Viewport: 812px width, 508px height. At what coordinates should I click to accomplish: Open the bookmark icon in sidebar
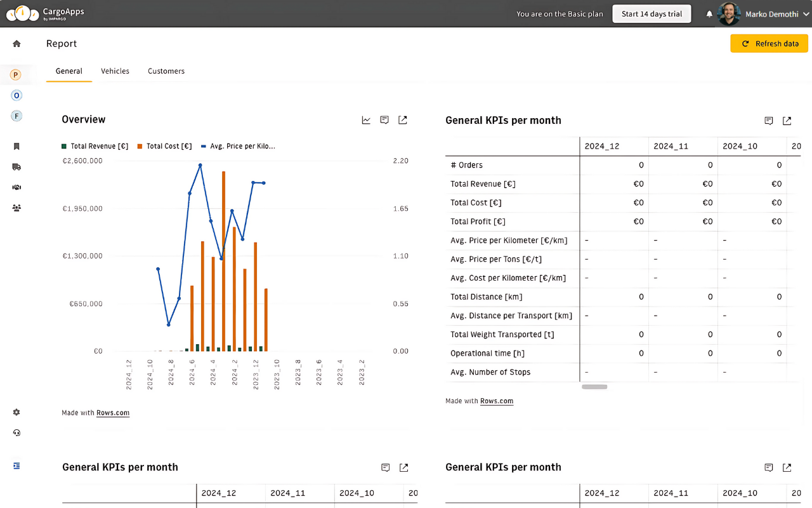[16, 147]
